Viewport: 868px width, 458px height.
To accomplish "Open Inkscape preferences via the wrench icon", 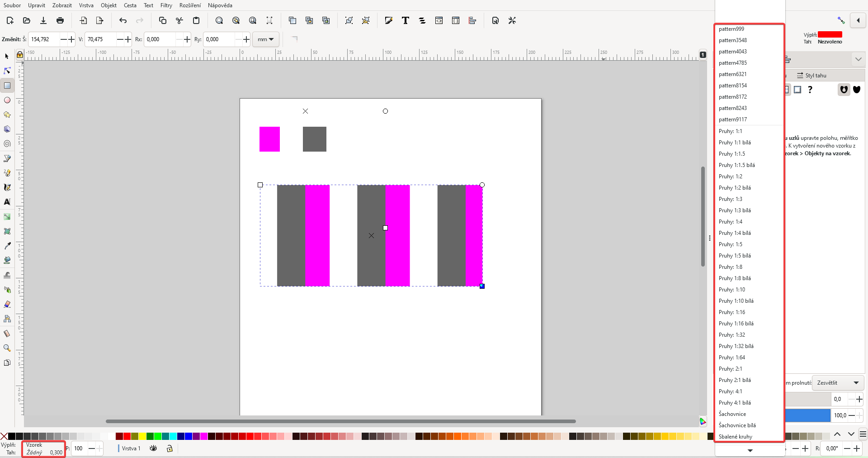I will click(512, 20).
